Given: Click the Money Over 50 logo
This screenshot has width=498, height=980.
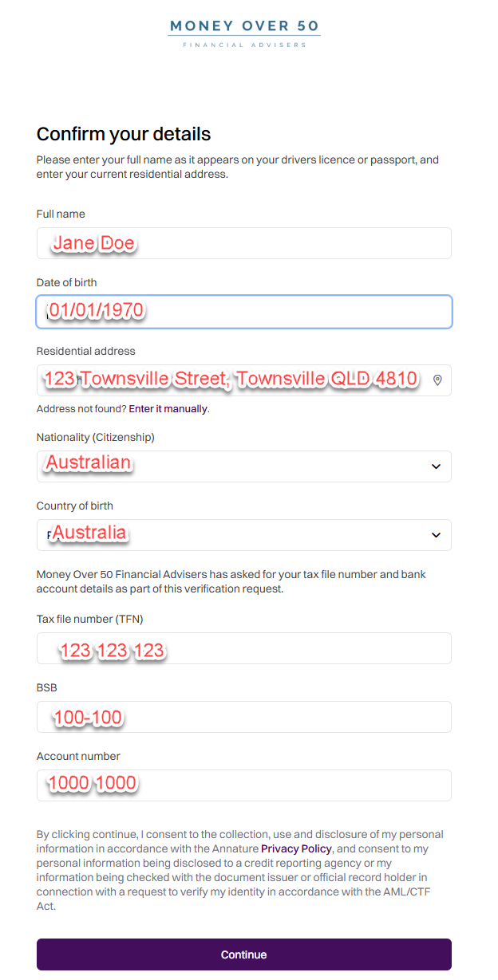Looking at the screenshot, I should coord(244,33).
